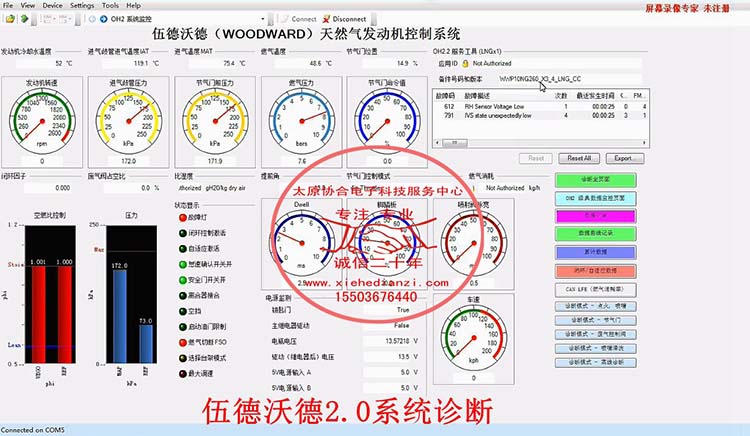Open the Device menu
The height and width of the screenshot is (436, 750).
click(x=53, y=5)
